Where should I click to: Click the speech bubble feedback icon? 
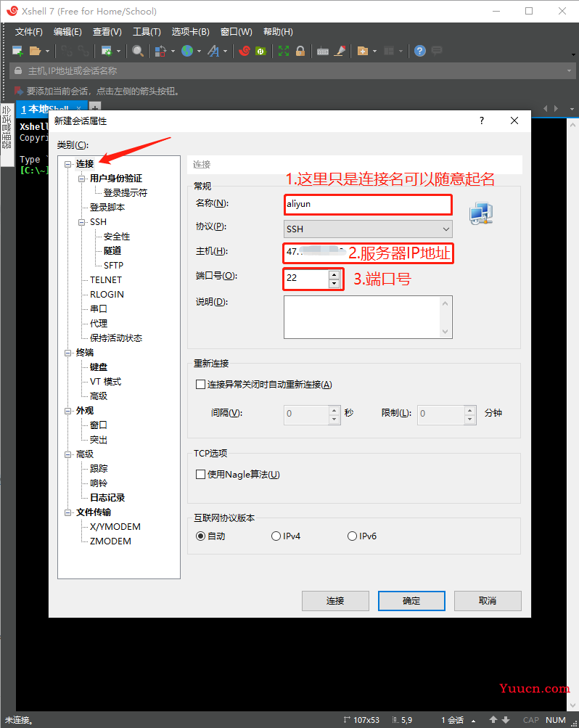[437, 50]
